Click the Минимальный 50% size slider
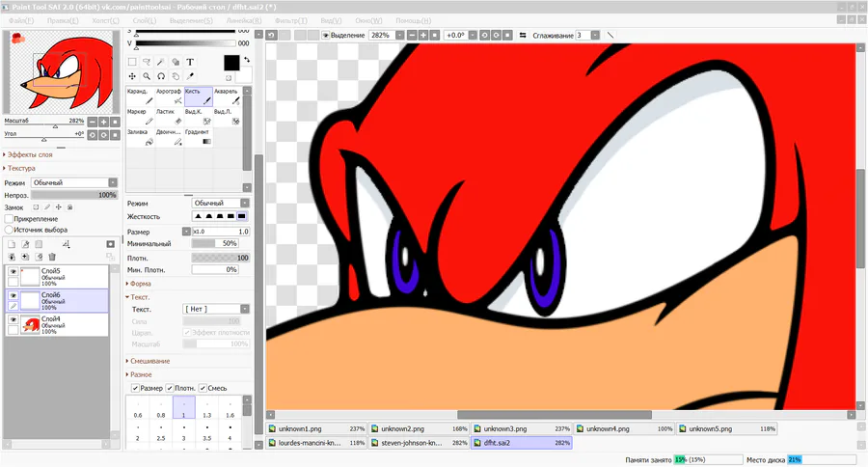Image resolution: width=868 pixels, height=467 pixels. [x=215, y=243]
